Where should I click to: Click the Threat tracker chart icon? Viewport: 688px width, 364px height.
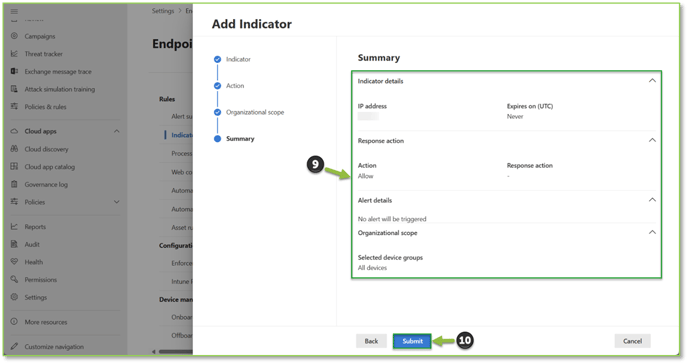coord(14,54)
